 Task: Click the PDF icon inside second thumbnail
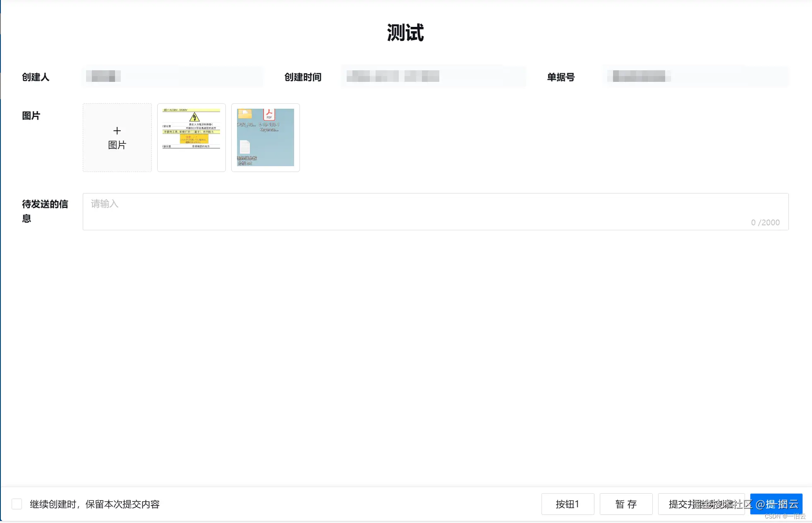tap(269, 114)
